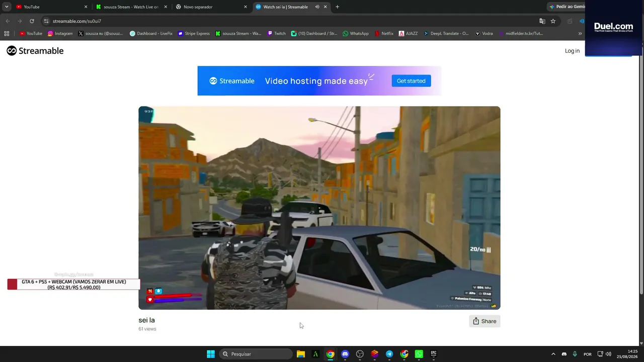Open the YouTube bookmark

31,34
